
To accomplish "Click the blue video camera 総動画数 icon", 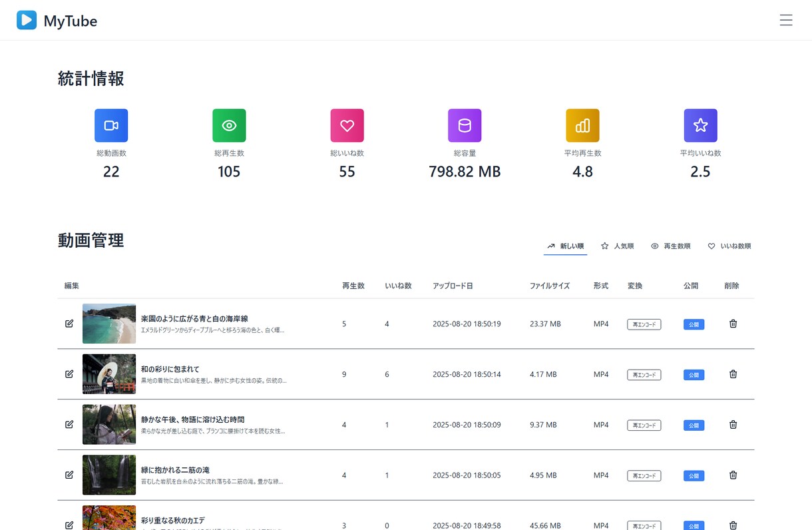I will pos(111,125).
